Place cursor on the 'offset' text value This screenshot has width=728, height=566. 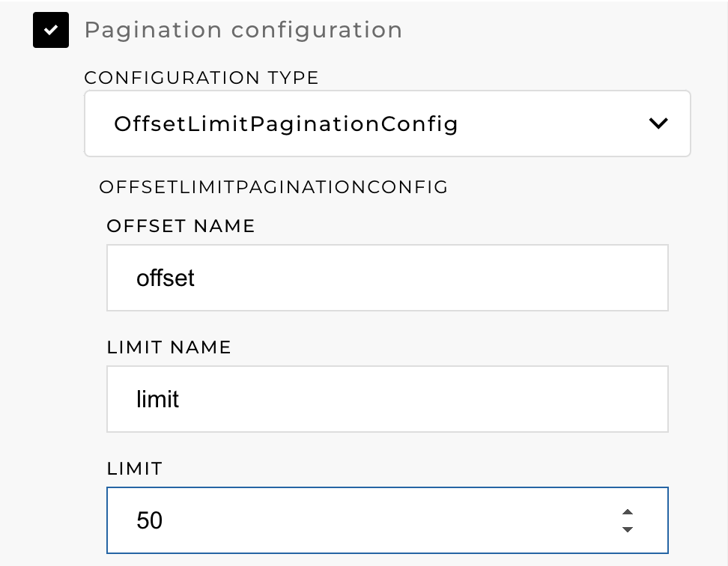point(166,279)
